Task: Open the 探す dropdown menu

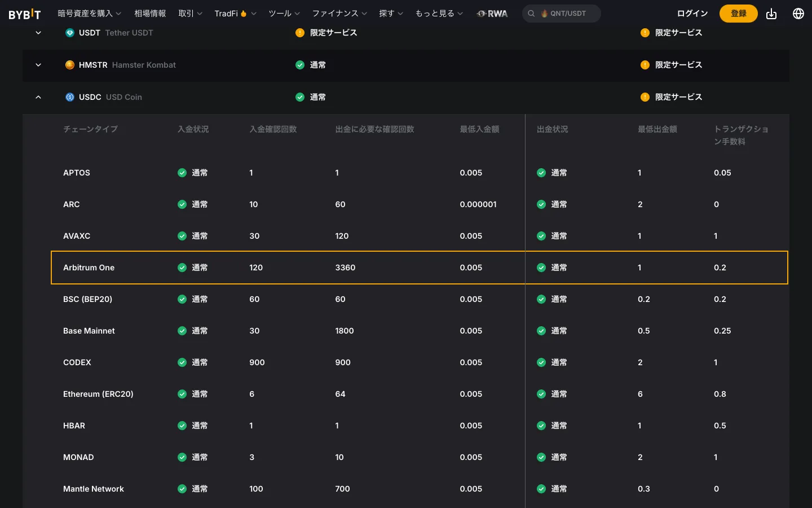Action: 391,14
